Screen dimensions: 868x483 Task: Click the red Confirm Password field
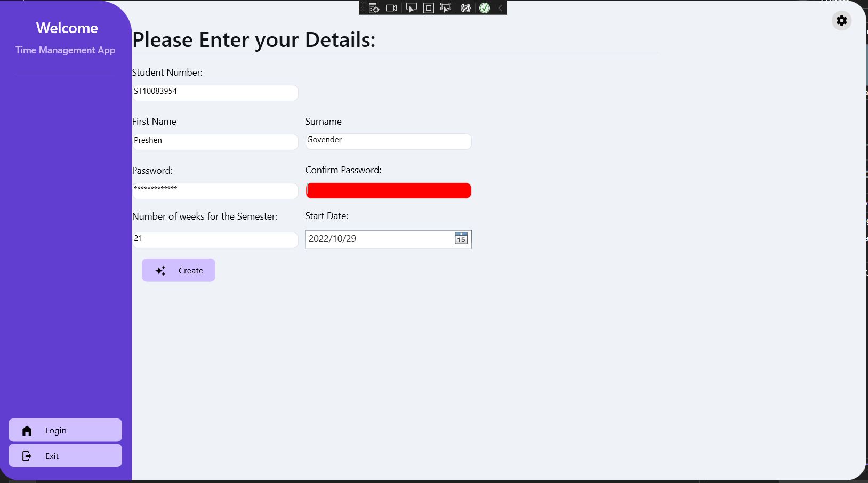(388, 190)
